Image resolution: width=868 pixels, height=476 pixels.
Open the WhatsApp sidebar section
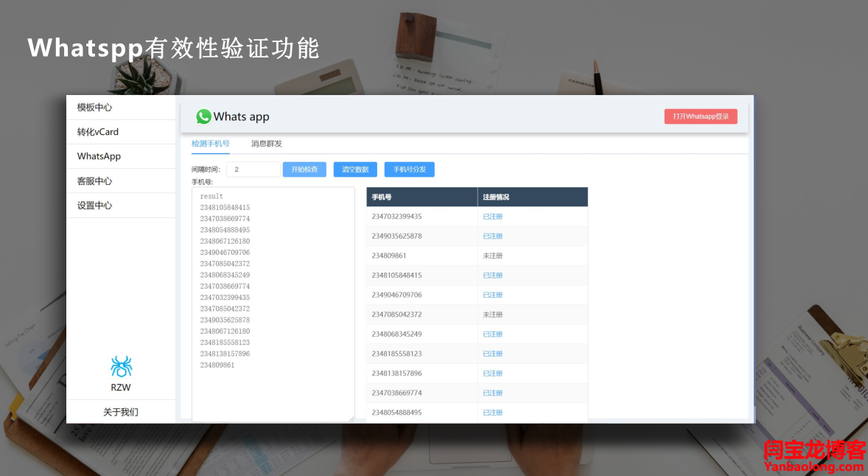tap(99, 156)
